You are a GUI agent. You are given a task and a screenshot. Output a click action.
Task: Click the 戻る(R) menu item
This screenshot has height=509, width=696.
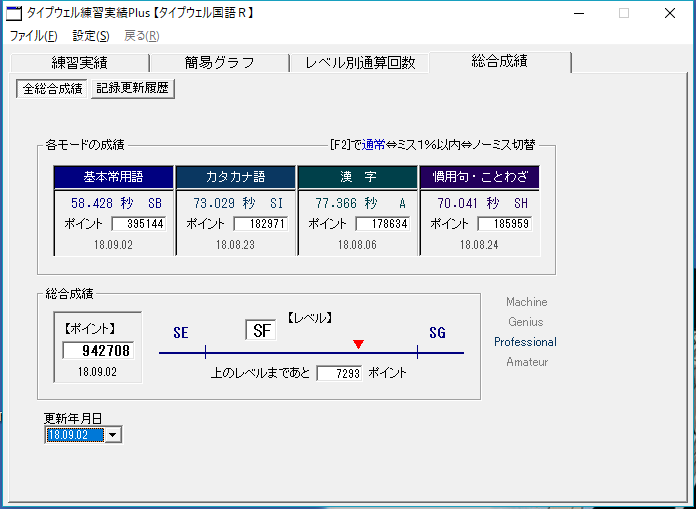[x=142, y=36]
